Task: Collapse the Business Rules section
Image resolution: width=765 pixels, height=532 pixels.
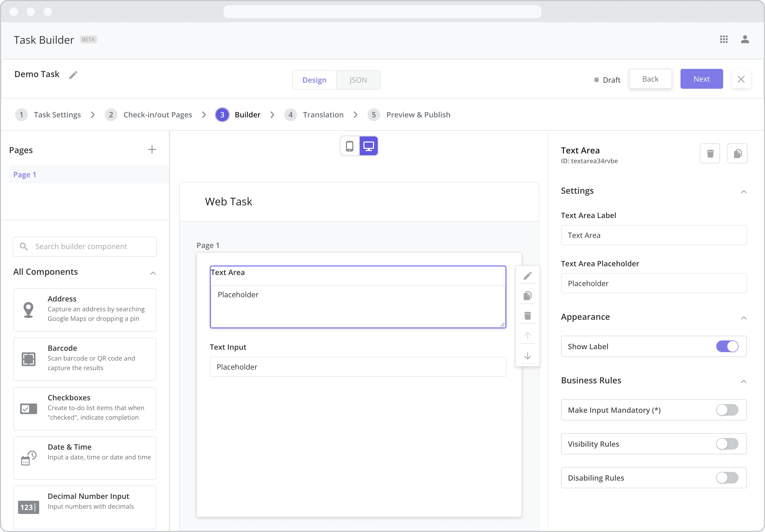Action: pos(744,381)
